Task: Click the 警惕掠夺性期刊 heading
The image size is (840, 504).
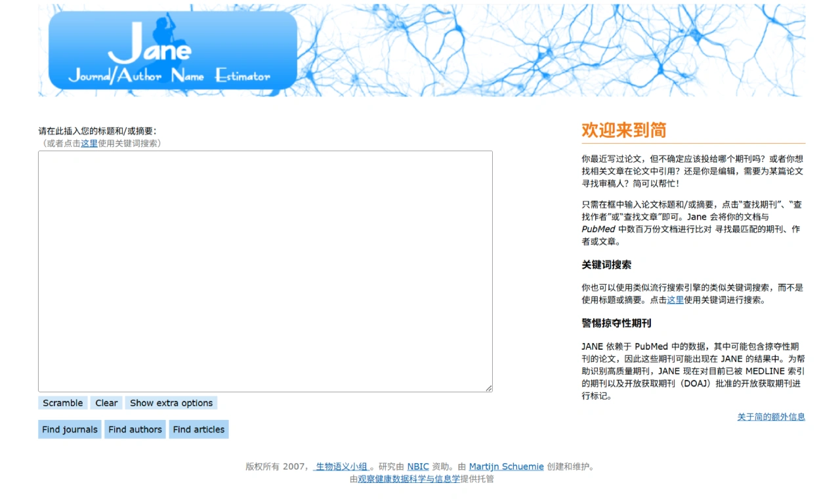Action: click(x=615, y=324)
